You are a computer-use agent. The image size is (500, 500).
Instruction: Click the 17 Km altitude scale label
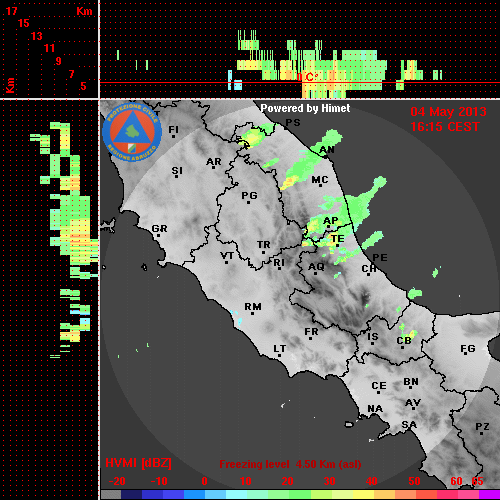tap(11, 11)
